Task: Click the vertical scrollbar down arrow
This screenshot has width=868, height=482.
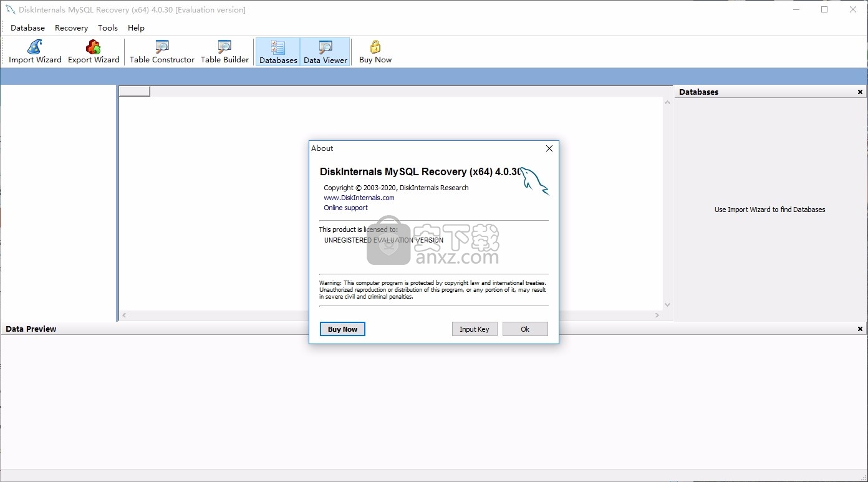Action: [x=667, y=305]
